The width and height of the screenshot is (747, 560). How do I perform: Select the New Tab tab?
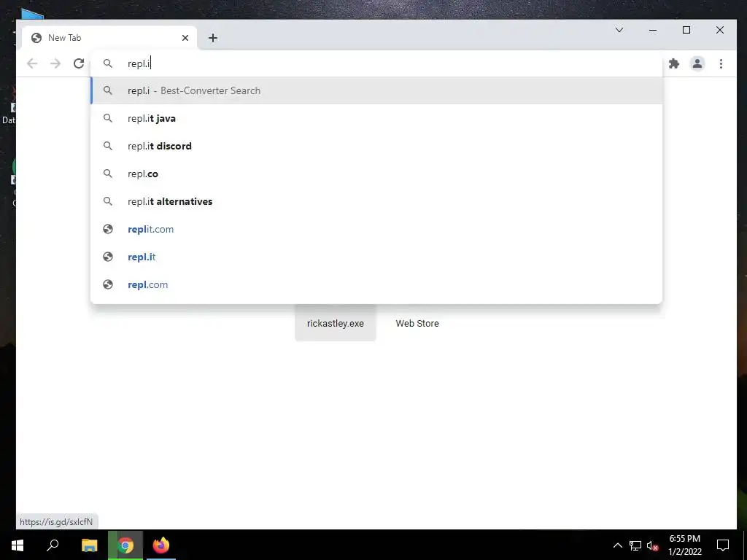pyautogui.click(x=109, y=38)
